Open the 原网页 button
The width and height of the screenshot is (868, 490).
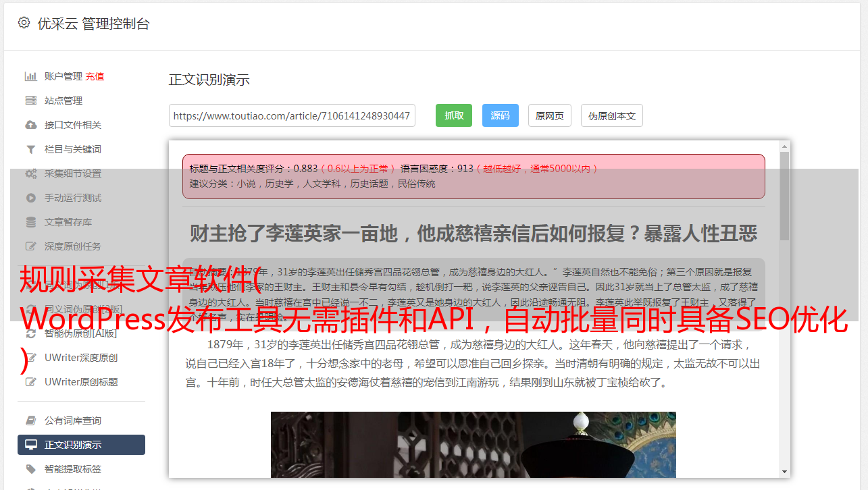tap(550, 115)
